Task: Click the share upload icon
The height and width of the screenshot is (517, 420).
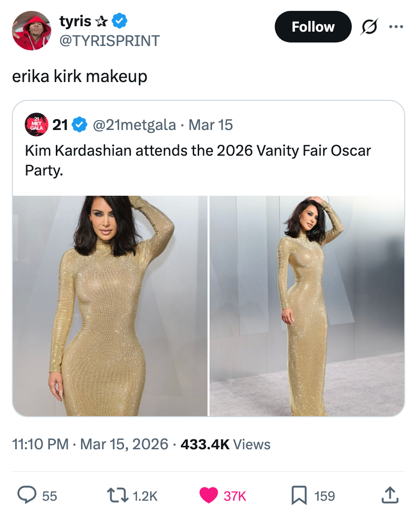Action: point(390,495)
